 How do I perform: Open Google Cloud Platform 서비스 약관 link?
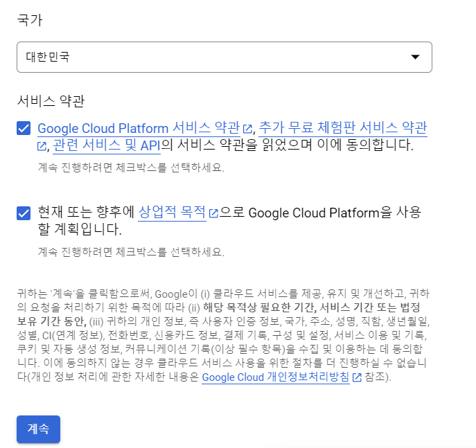(x=139, y=128)
